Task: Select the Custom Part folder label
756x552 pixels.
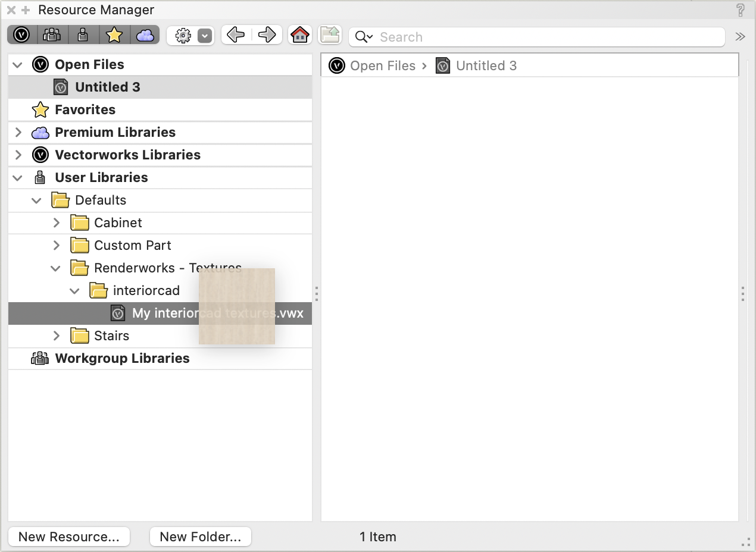Action: [x=133, y=245]
